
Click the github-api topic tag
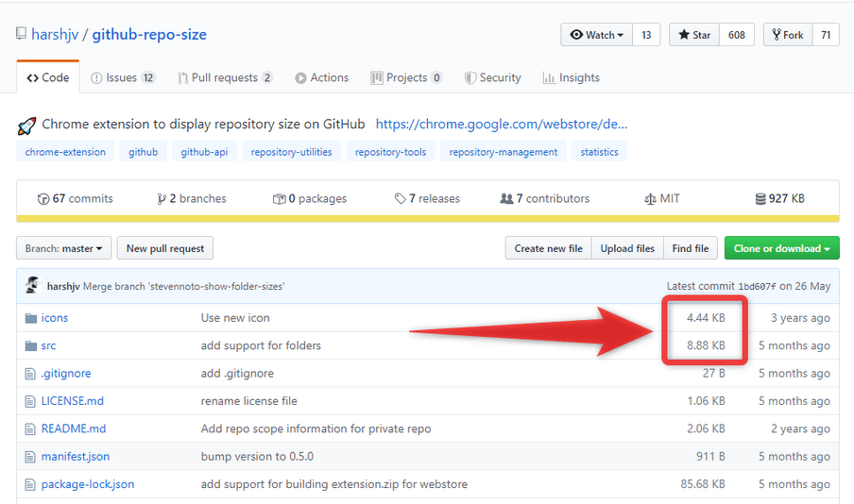click(x=204, y=152)
